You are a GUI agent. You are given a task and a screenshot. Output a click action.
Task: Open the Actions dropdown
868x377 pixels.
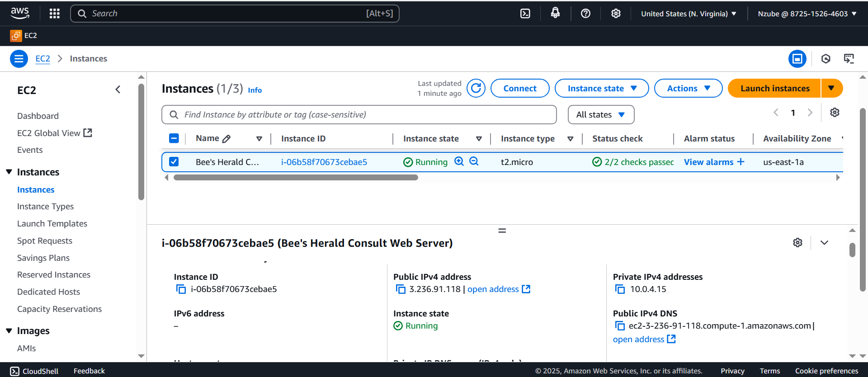tap(688, 88)
